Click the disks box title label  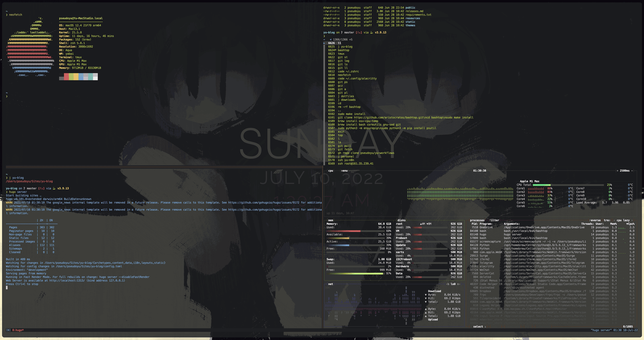401,220
